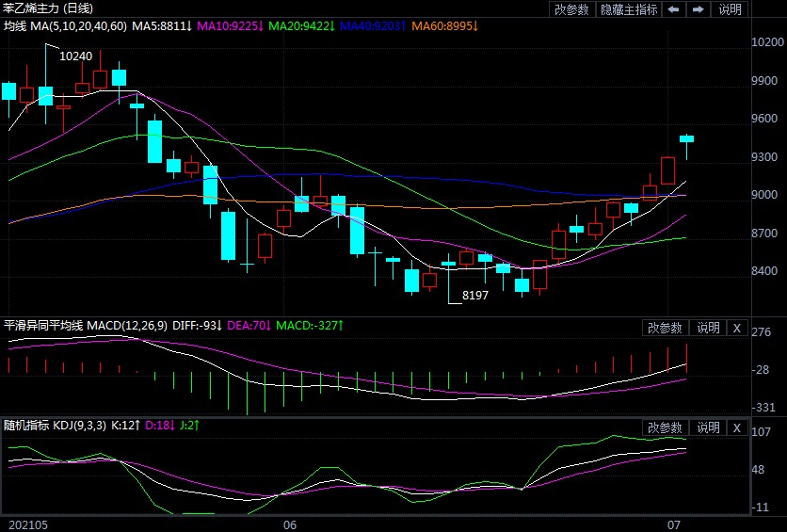
Task: Open 说明 in the MACD panel
Action: click(x=708, y=328)
